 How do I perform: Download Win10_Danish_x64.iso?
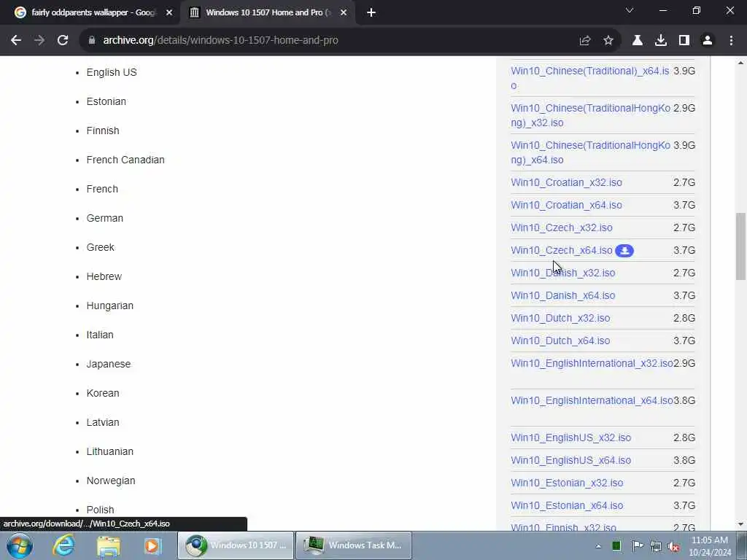click(563, 296)
